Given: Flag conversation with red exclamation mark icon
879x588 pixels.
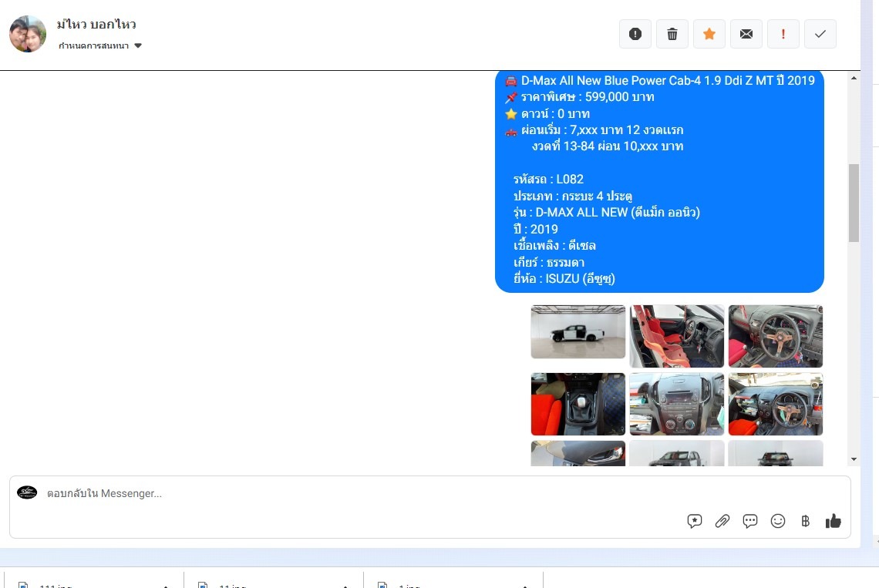Looking at the screenshot, I should coord(783,34).
